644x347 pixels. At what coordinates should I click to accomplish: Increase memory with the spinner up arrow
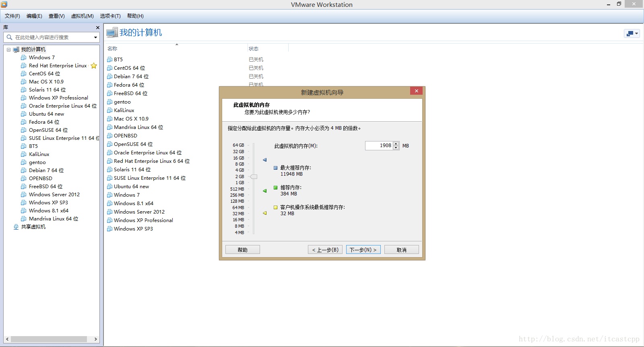[x=396, y=143]
